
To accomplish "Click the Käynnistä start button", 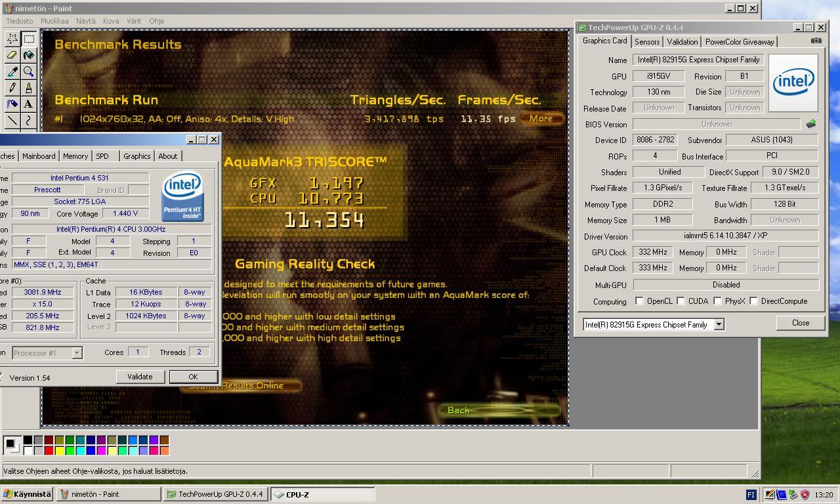I will pos(26,494).
